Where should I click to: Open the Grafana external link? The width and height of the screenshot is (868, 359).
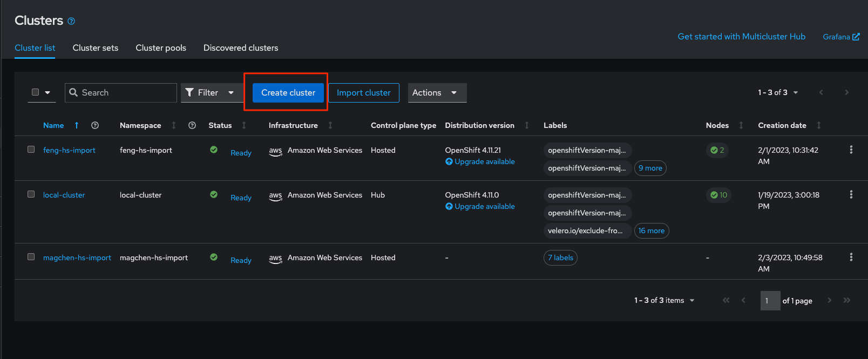coord(840,37)
